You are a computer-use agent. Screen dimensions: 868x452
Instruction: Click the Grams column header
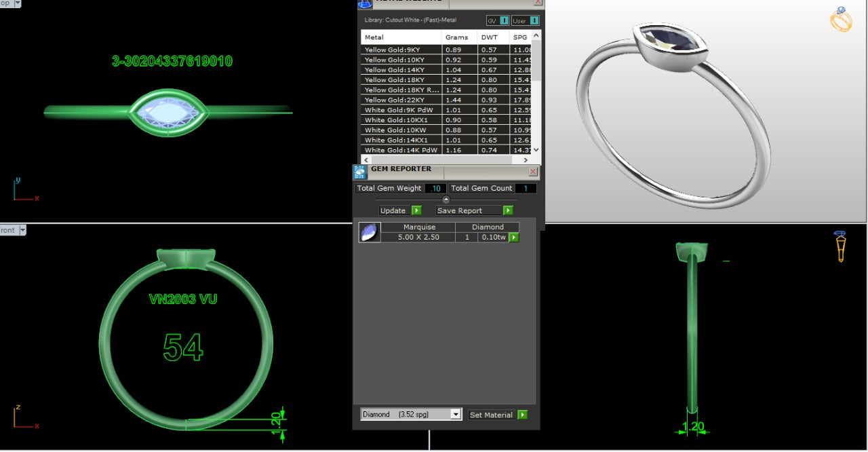point(460,37)
